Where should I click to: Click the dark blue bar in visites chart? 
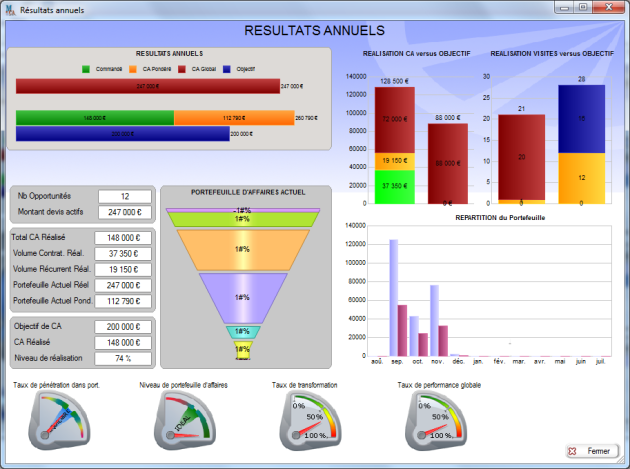[581, 119]
